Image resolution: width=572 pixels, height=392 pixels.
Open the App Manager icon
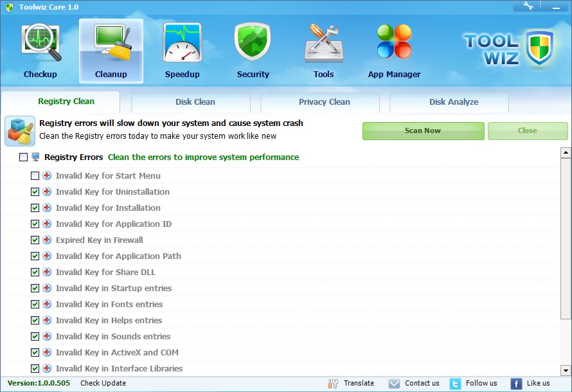tap(394, 42)
